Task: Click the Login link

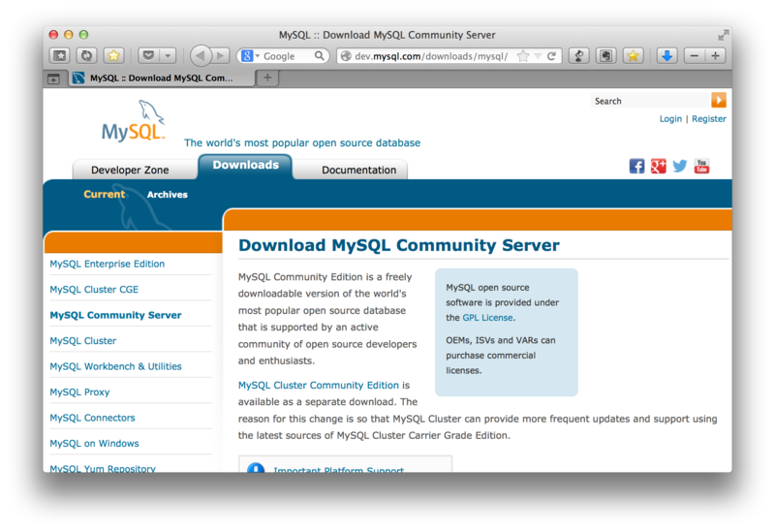Action: point(670,118)
